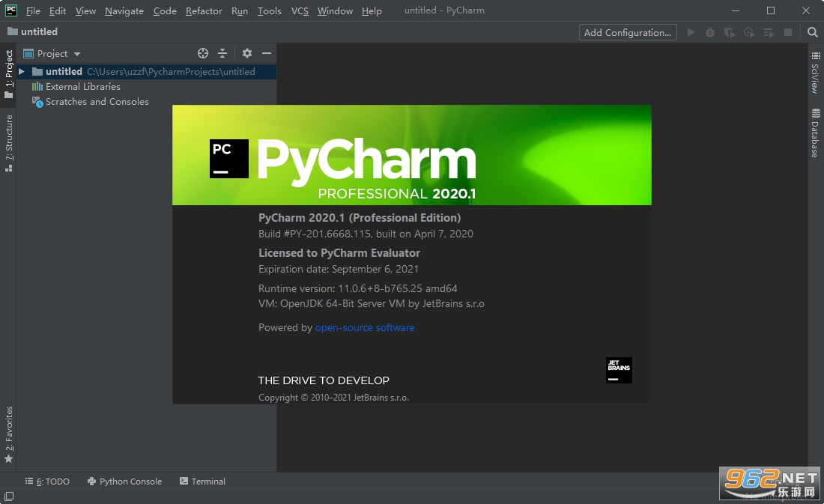Open the Tools menu
The width and height of the screenshot is (824, 504).
pyautogui.click(x=269, y=10)
